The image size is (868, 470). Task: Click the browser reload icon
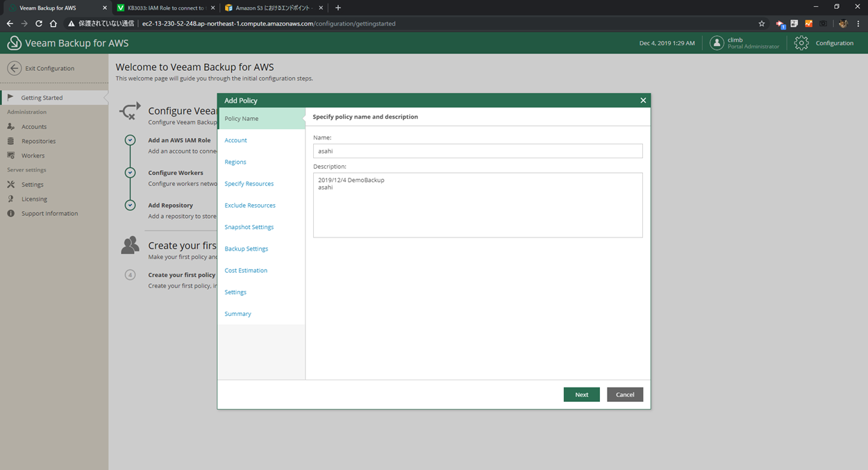pos(39,24)
